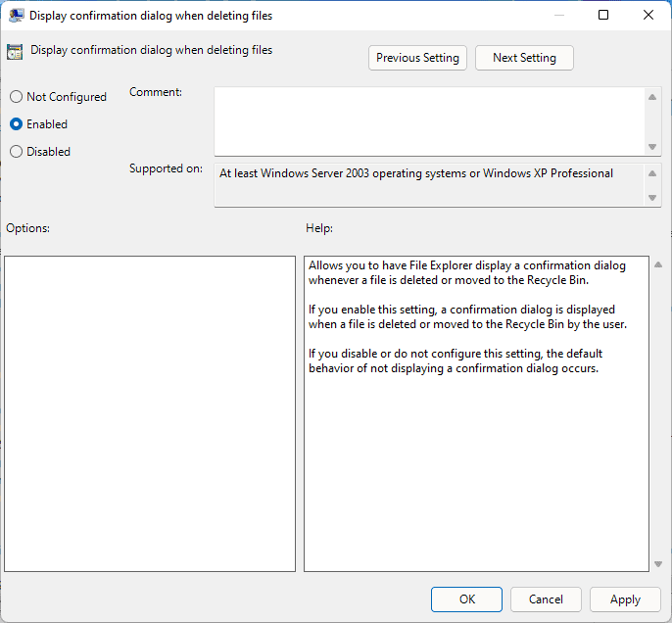Screen dimensions: 672x623
Task: Click Supported on scroll down arrow
Action: (x=652, y=198)
